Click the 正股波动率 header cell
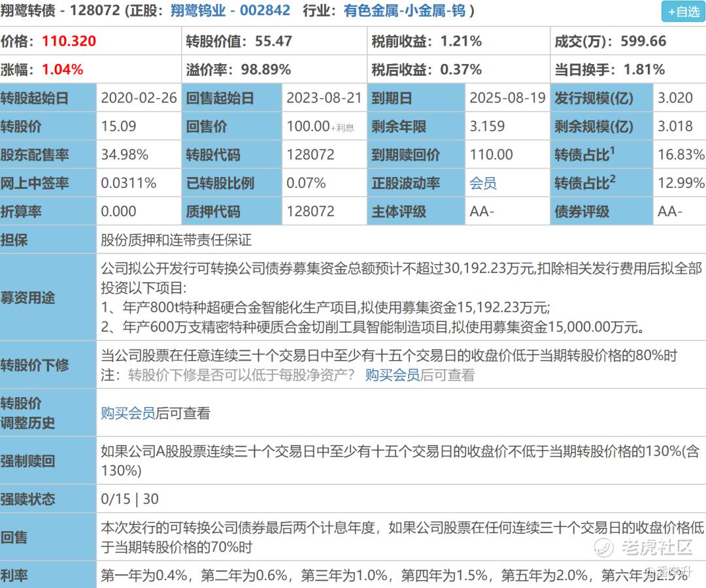The image size is (706, 588). point(417,183)
